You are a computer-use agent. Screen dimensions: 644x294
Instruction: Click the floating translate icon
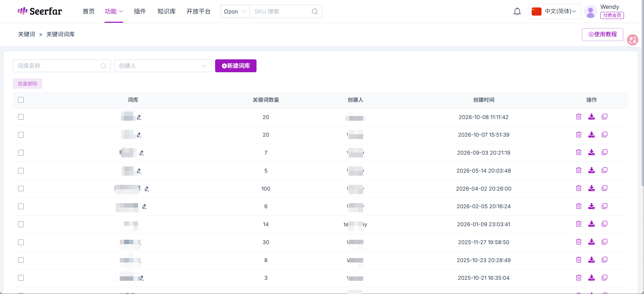point(632,40)
